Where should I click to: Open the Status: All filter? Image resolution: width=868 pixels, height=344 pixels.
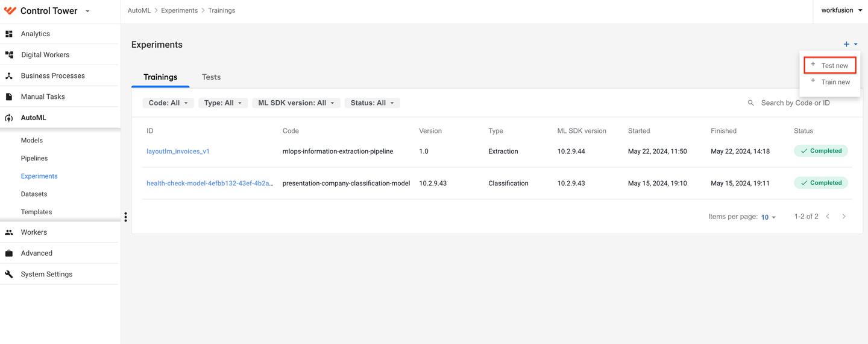(x=373, y=103)
